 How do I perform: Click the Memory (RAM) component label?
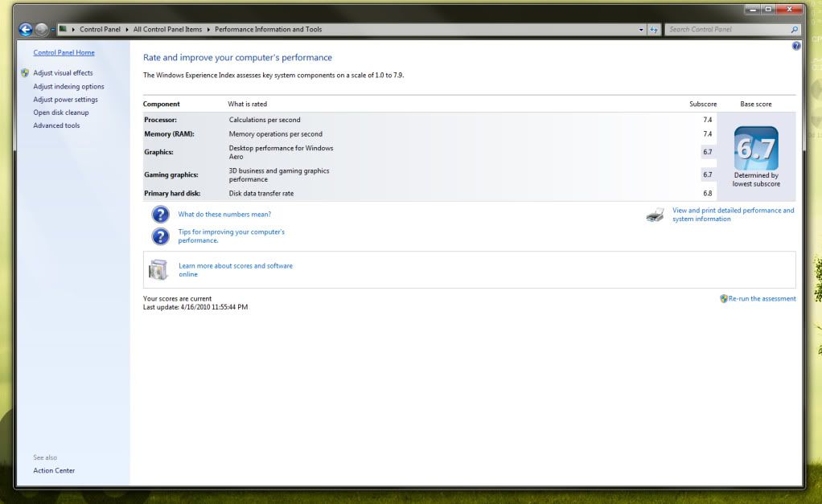(170, 134)
